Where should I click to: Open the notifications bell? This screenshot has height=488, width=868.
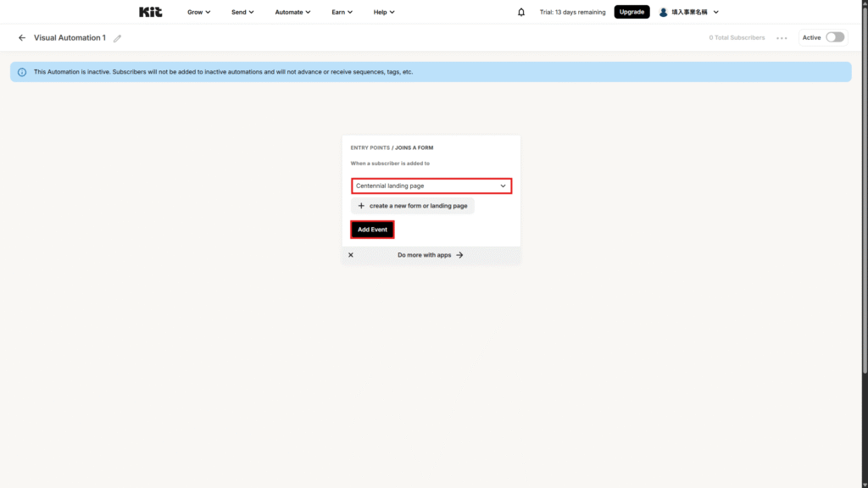[521, 12]
